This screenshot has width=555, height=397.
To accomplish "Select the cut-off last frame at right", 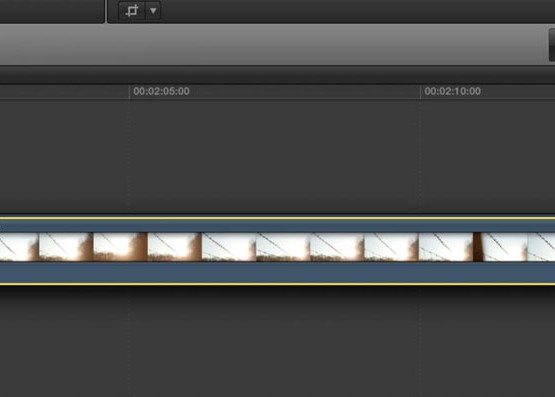I will click(541, 247).
